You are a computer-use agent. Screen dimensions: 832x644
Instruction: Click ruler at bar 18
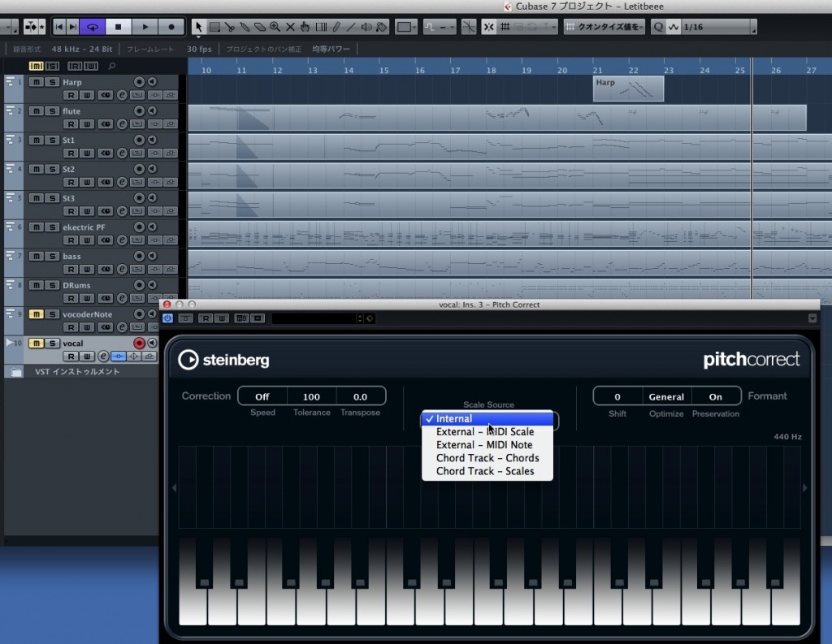point(492,70)
